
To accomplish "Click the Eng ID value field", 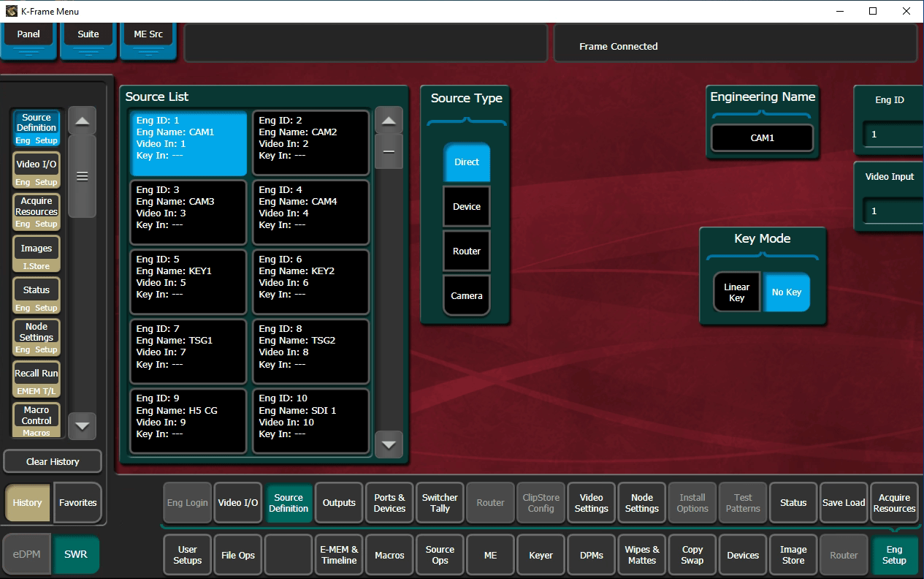I will pyautogui.click(x=894, y=135).
